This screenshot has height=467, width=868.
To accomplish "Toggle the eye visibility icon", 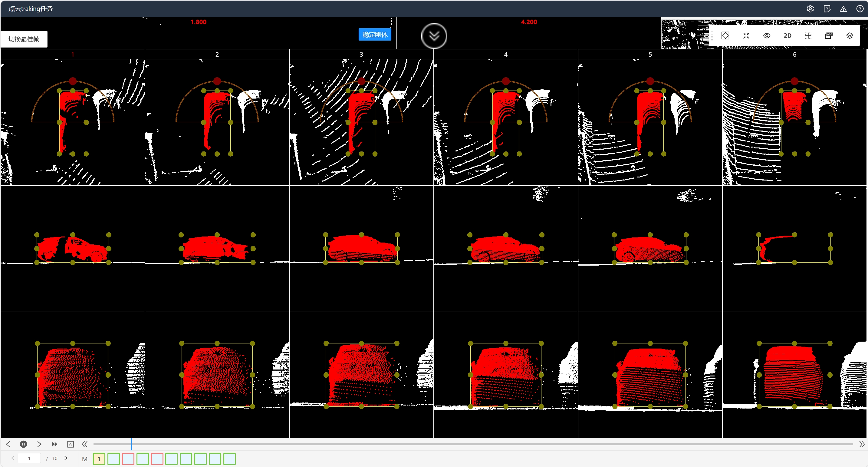I will [767, 36].
